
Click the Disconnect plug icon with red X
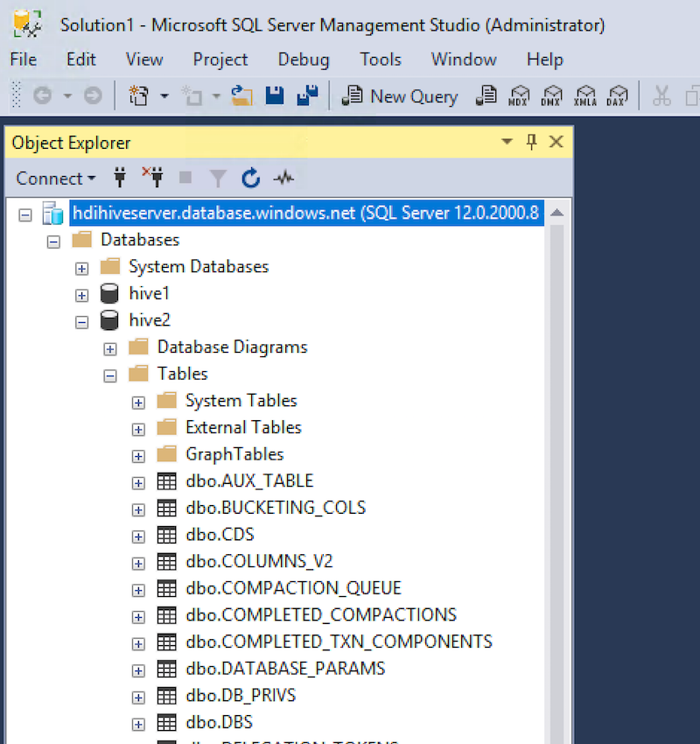(x=153, y=178)
